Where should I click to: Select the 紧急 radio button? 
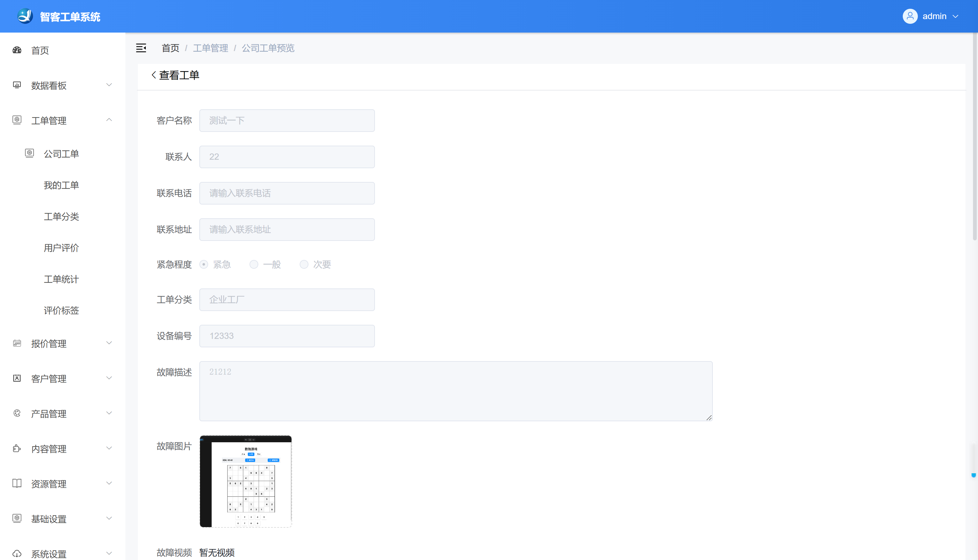click(204, 264)
